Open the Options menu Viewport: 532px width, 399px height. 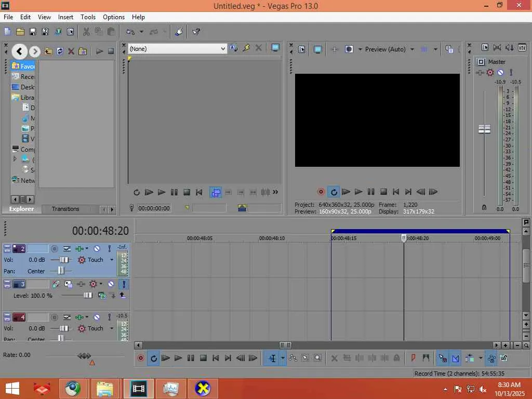click(114, 17)
